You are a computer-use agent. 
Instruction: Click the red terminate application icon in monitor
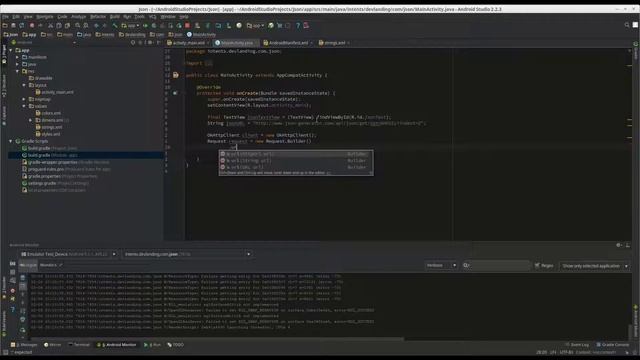click(x=13, y=291)
